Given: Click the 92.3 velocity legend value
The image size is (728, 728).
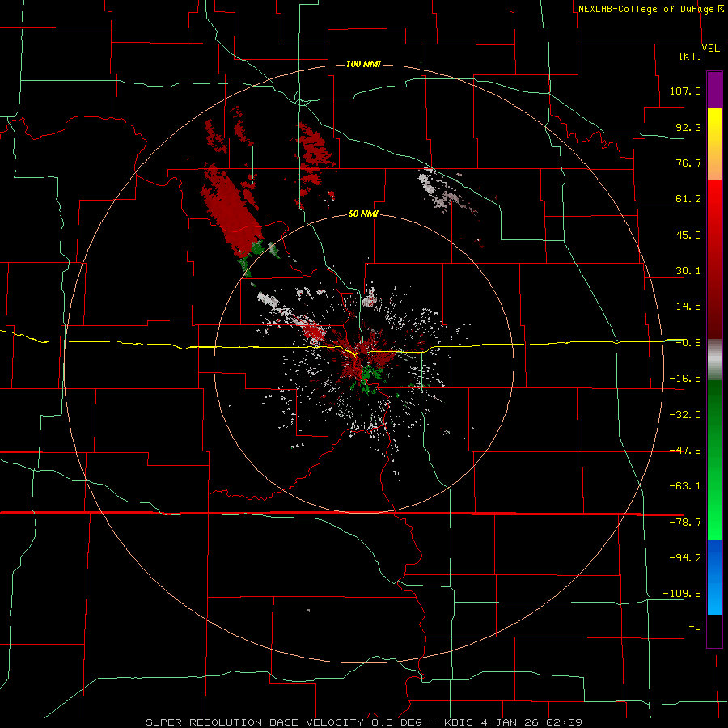Looking at the screenshot, I should point(688,127).
